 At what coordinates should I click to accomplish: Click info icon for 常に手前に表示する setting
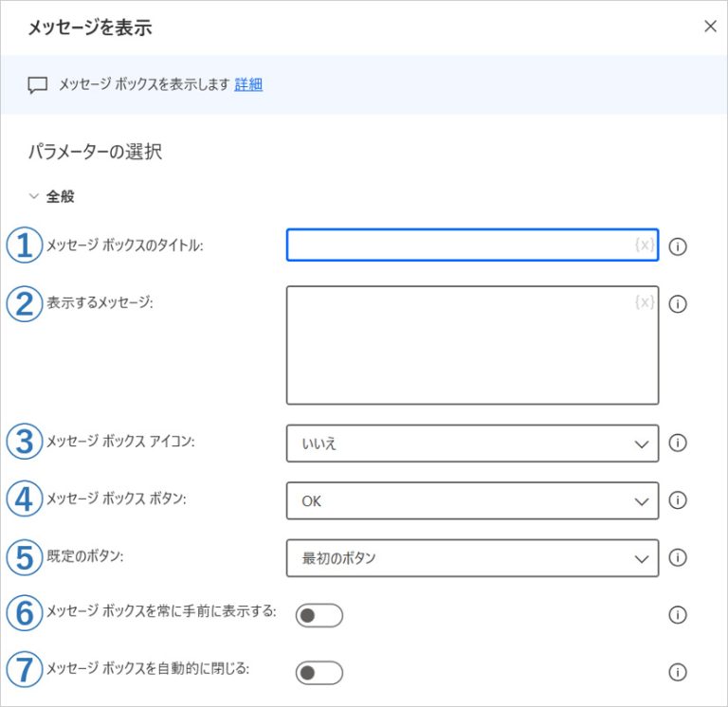(x=678, y=615)
